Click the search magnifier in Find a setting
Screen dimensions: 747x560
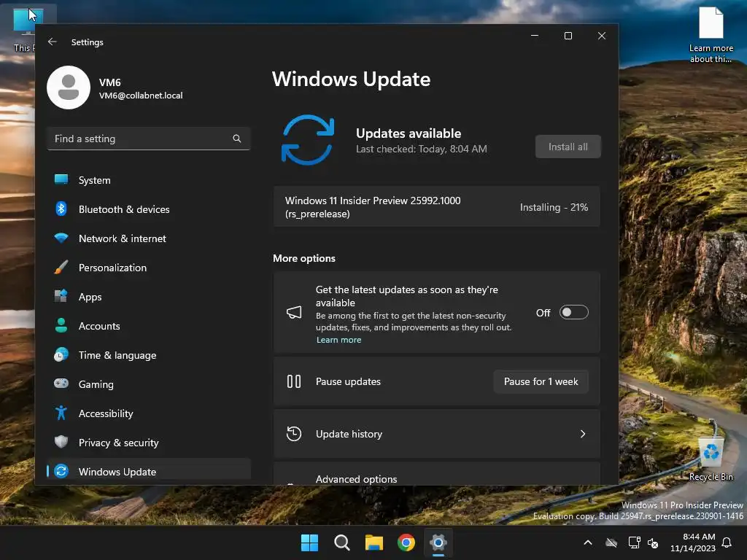point(237,139)
